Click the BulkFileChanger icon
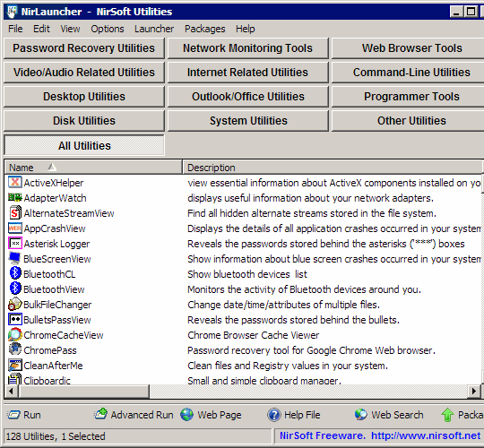This screenshot has height=448, width=484. click(15, 305)
